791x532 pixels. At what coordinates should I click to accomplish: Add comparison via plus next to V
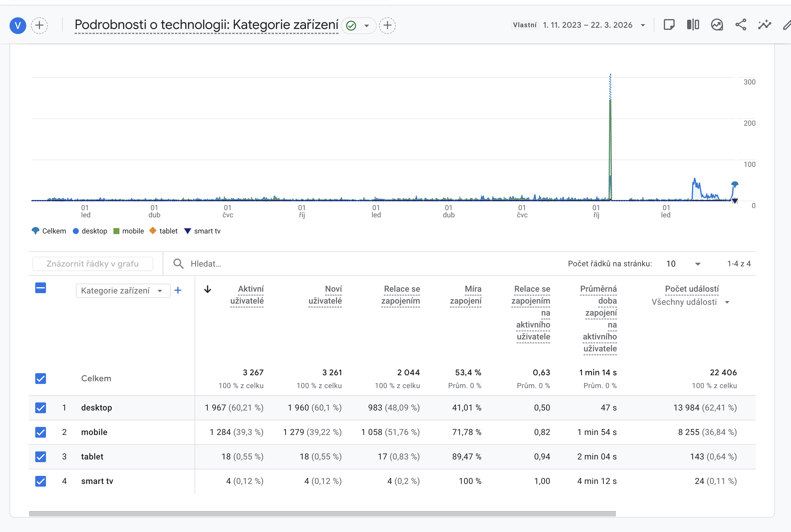point(39,25)
